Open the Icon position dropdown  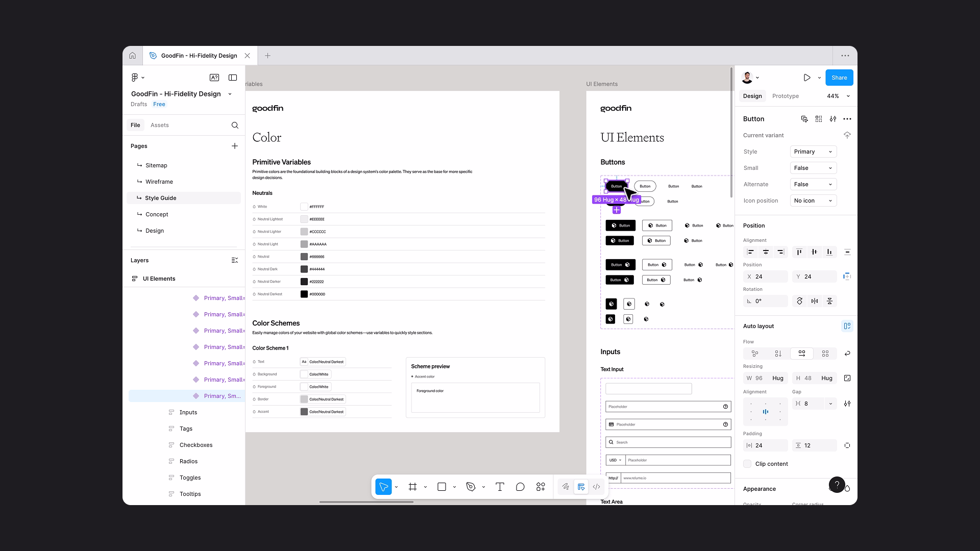[x=813, y=201]
